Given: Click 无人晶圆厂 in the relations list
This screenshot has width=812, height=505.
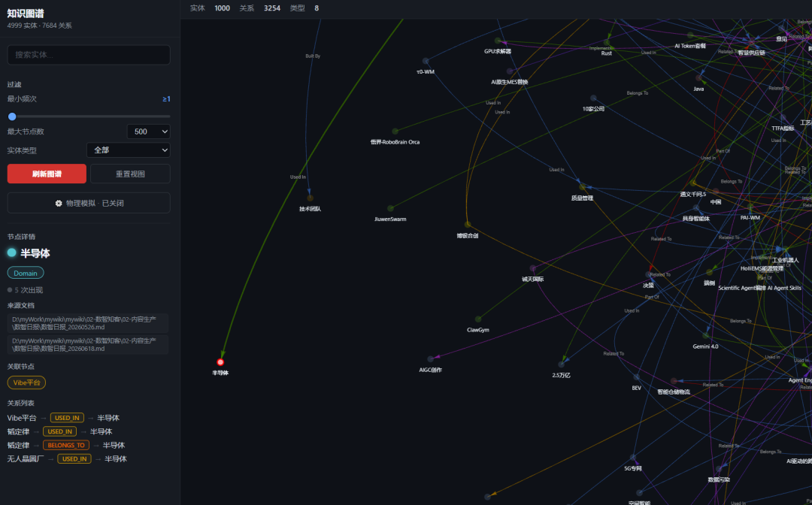Looking at the screenshot, I should pyautogui.click(x=26, y=459).
